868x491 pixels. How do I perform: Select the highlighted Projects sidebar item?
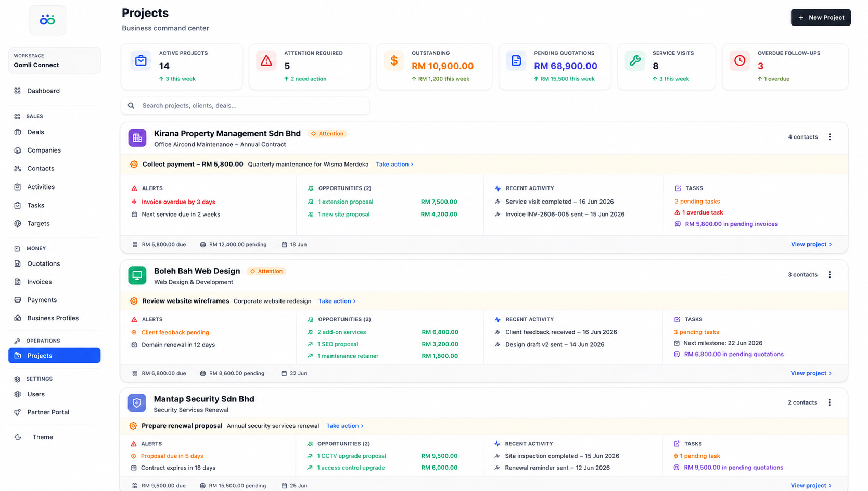[55, 356]
